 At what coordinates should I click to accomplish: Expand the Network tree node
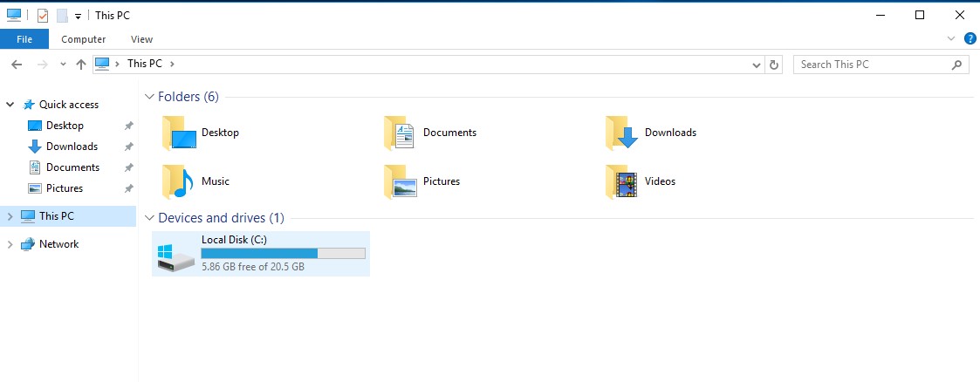coord(10,245)
